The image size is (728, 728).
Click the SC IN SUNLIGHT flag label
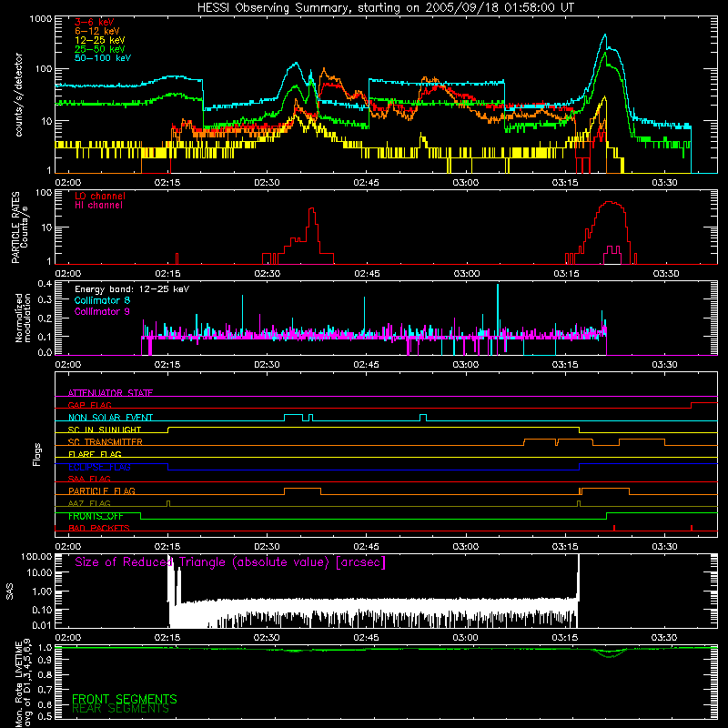(105, 430)
